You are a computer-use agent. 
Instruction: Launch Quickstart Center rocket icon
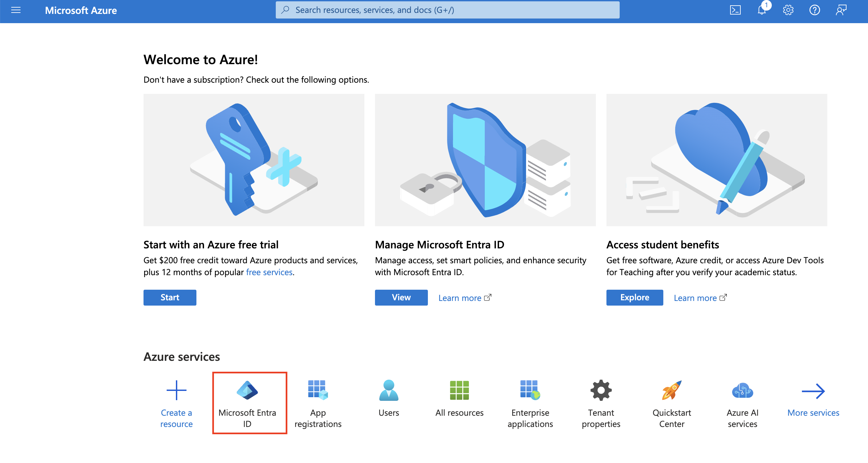(x=672, y=390)
